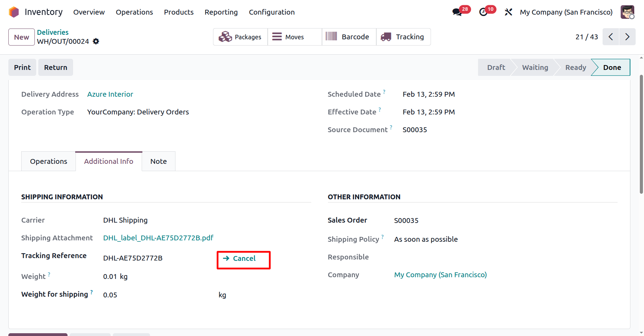Image resolution: width=644 pixels, height=336 pixels.
Task: Switch to the Note tab
Action: tap(158, 161)
